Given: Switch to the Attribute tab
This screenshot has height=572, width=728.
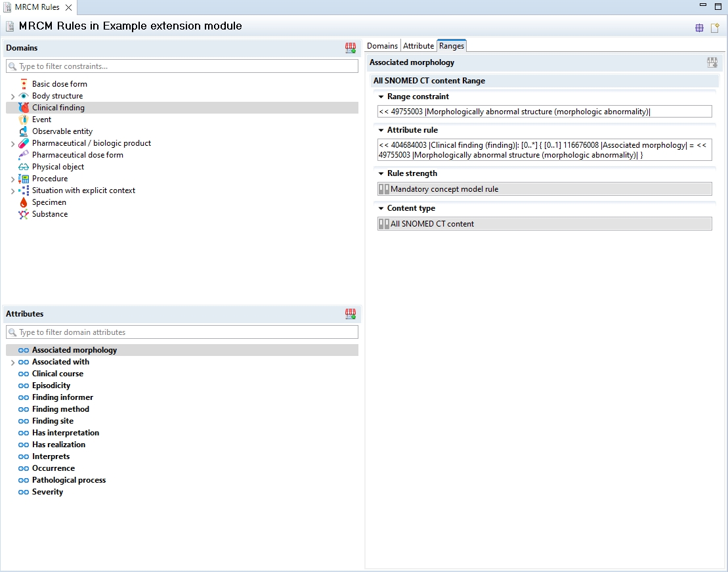Looking at the screenshot, I should tap(418, 46).
